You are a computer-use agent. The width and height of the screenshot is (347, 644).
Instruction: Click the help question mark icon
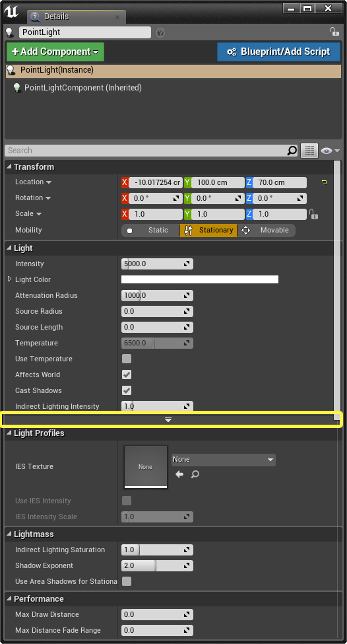coord(160,32)
